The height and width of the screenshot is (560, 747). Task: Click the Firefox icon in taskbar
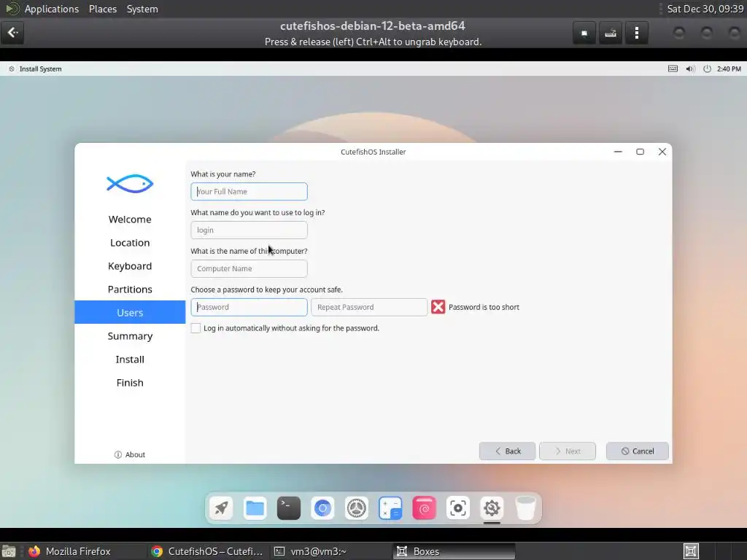click(x=34, y=551)
